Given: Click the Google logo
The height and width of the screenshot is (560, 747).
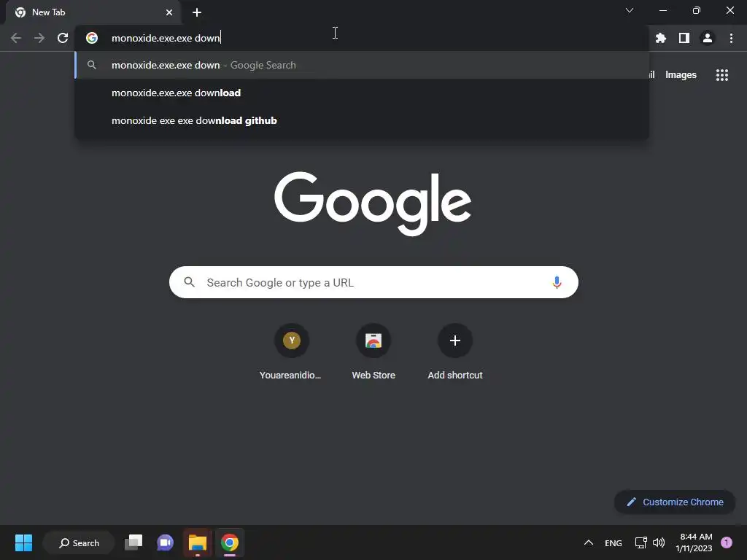Looking at the screenshot, I should (x=373, y=204).
